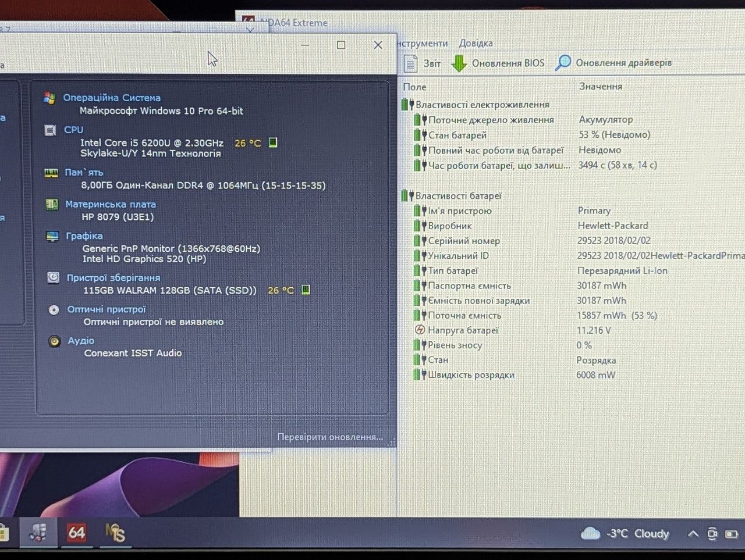Click the Звіт report icon in toolbar

411,63
